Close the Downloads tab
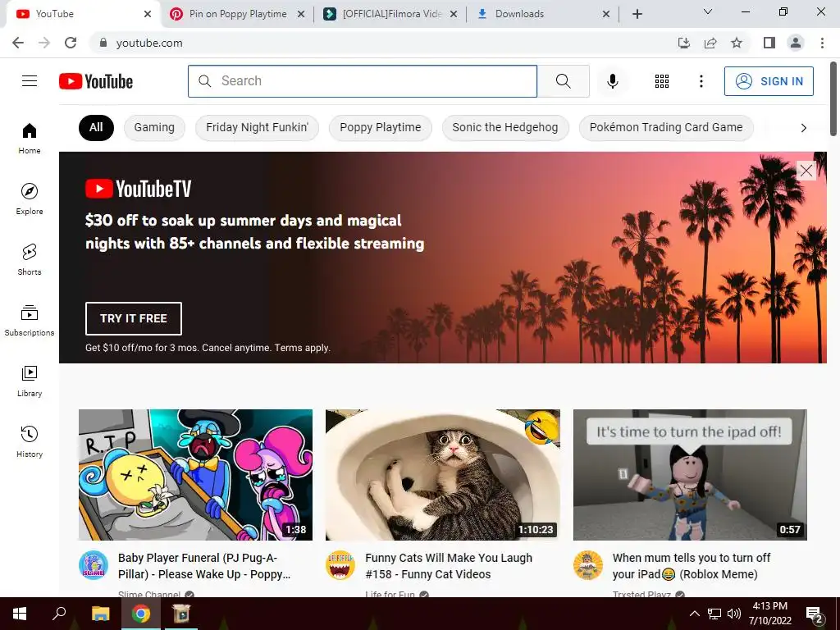Image resolution: width=840 pixels, height=630 pixels. tap(606, 14)
